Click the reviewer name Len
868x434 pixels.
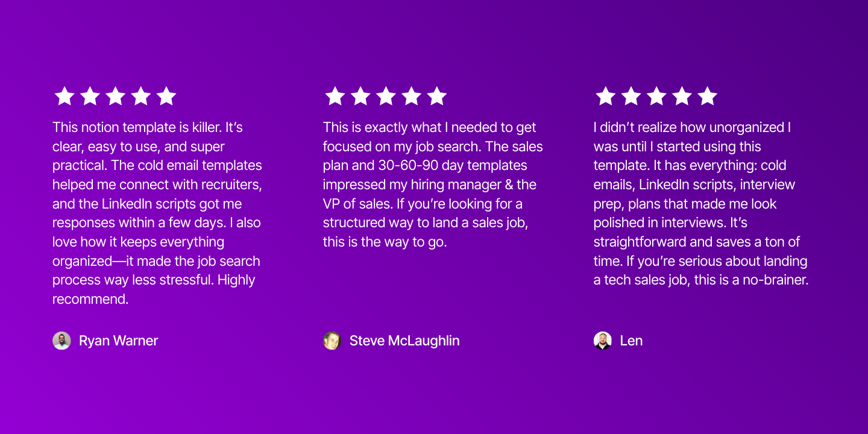[631, 341]
